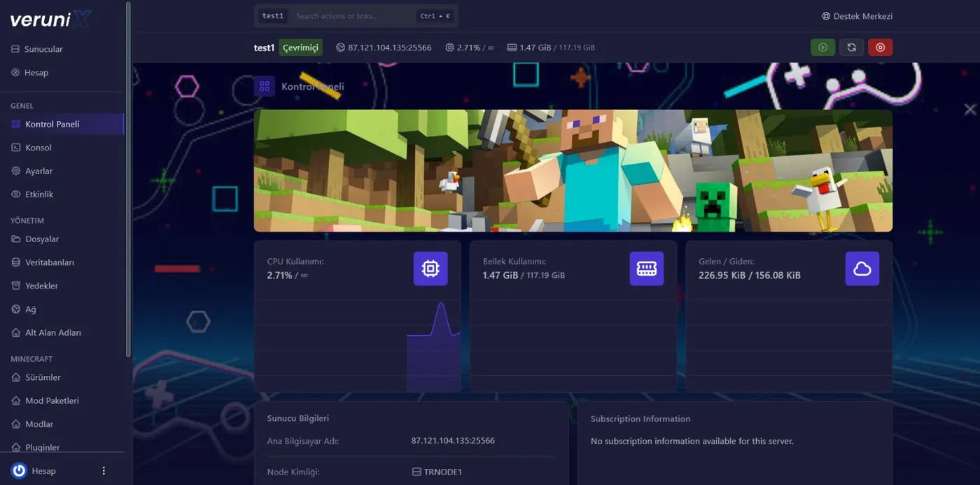The image size is (980, 485).
Task: Click the Kontrol Paneli grid icon in heading
Action: click(265, 87)
